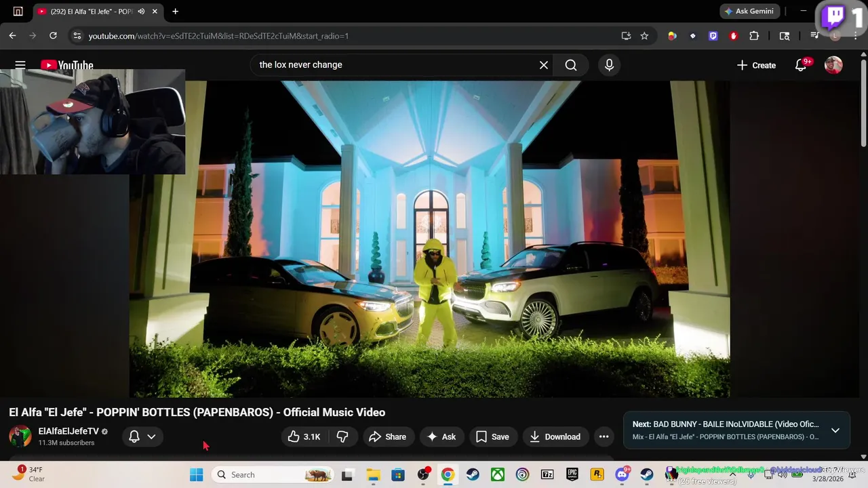Open the YouTube account avatar menu
Screen dimensions: 868x488
click(x=833, y=65)
